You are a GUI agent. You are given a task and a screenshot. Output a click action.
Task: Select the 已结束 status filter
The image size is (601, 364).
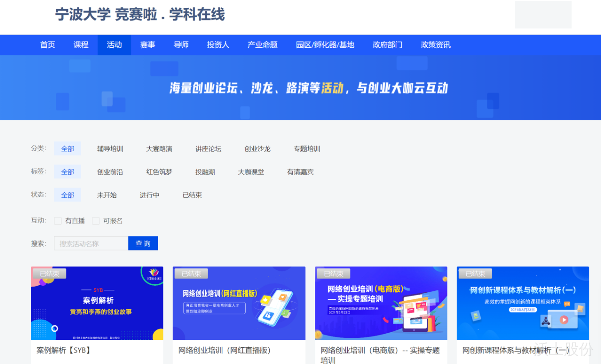pyautogui.click(x=192, y=195)
